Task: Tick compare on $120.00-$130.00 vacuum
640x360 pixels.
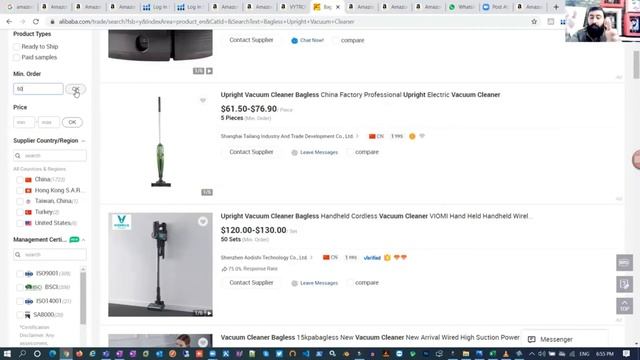Action: 349,283
